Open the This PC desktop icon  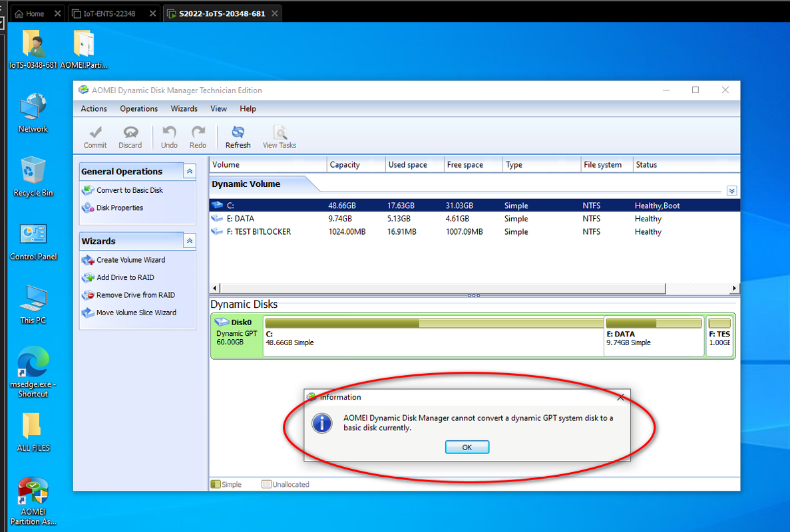(x=33, y=305)
